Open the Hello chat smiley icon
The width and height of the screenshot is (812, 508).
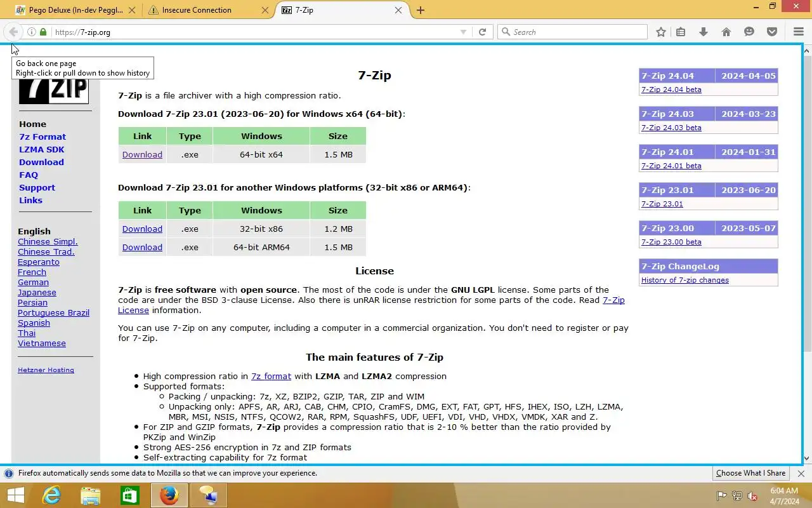pyautogui.click(x=749, y=32)
